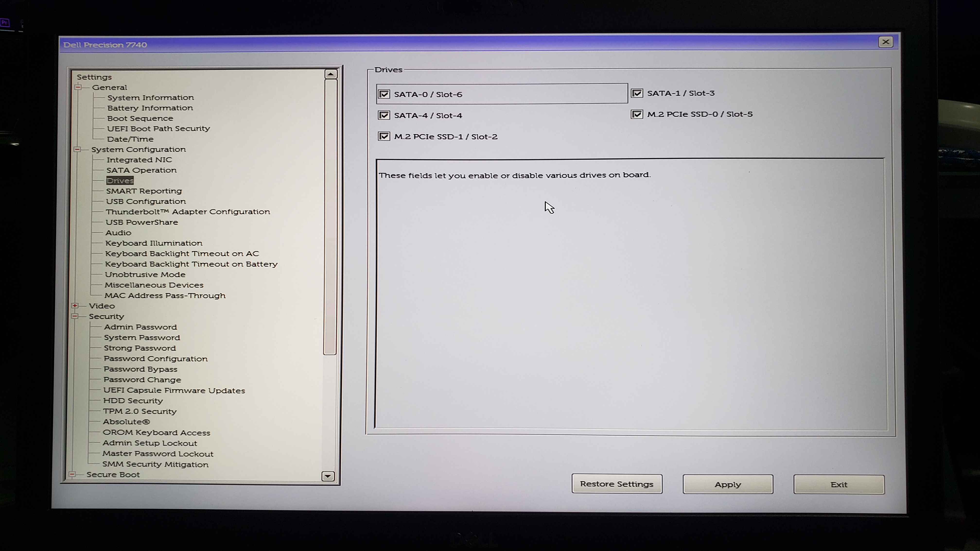Open Admin Password
980x551 pixels.
pos(140,327)
